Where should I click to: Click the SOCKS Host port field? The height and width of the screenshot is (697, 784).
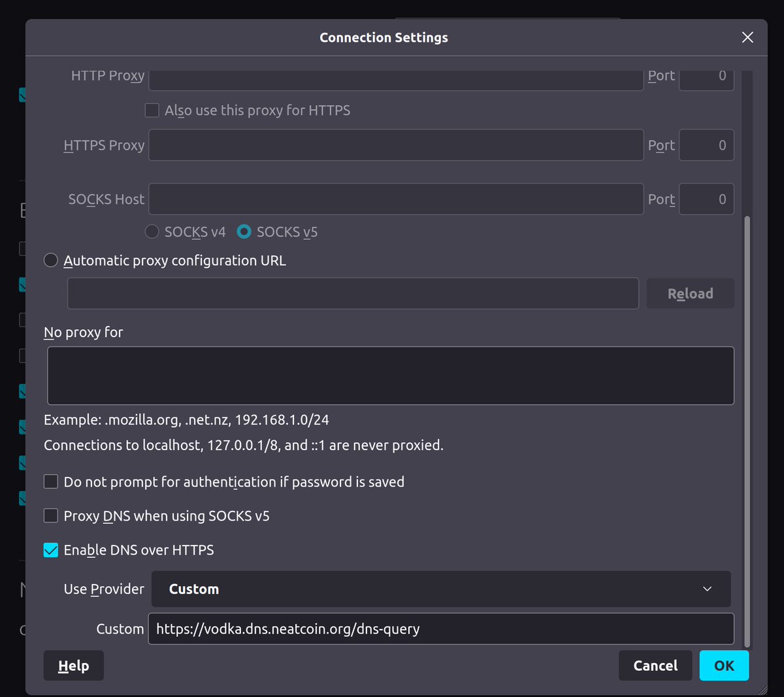[x=706, y=199]
